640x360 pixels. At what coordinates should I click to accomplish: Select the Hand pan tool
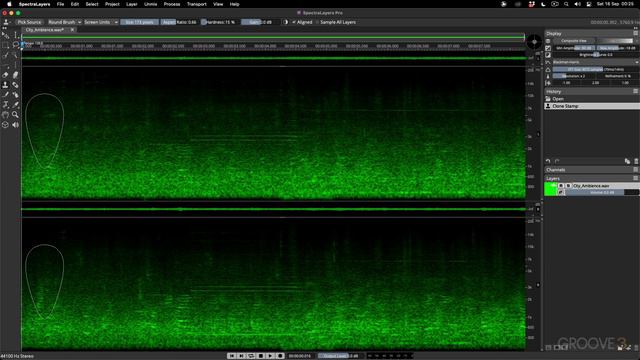[5, 115]
